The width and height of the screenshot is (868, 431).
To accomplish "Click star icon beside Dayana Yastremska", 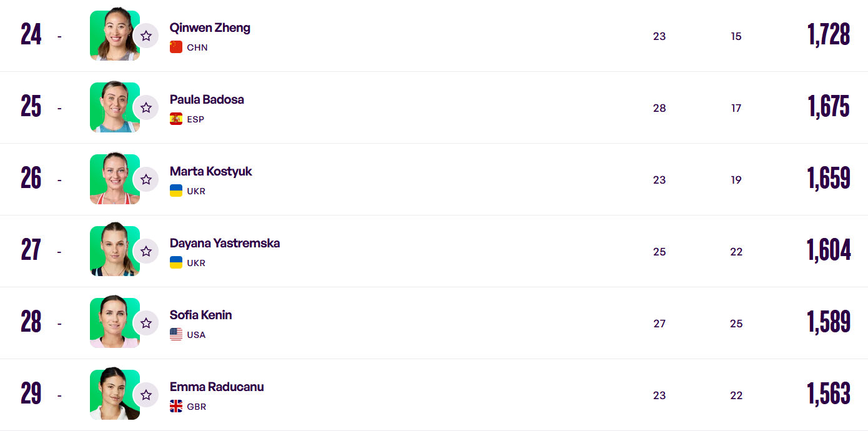I will (146, 251).
